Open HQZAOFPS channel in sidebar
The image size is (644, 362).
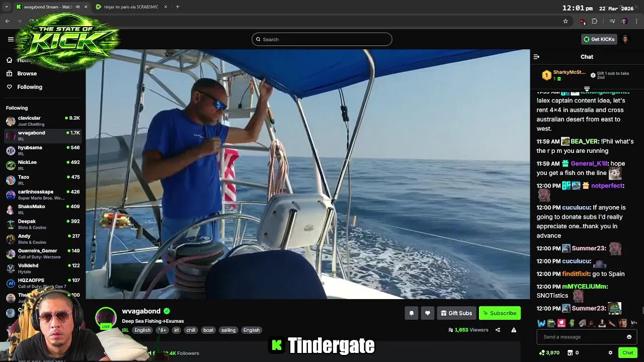43,283
